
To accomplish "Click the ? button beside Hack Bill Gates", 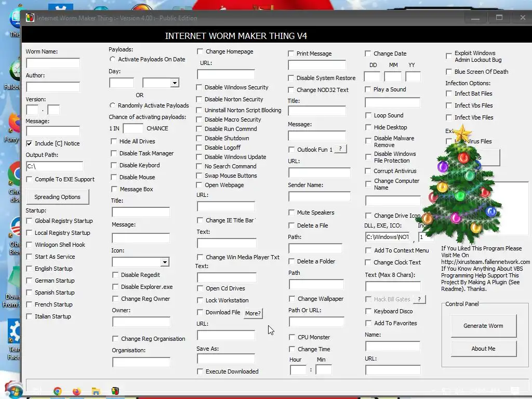I will (x=419, y=299).
